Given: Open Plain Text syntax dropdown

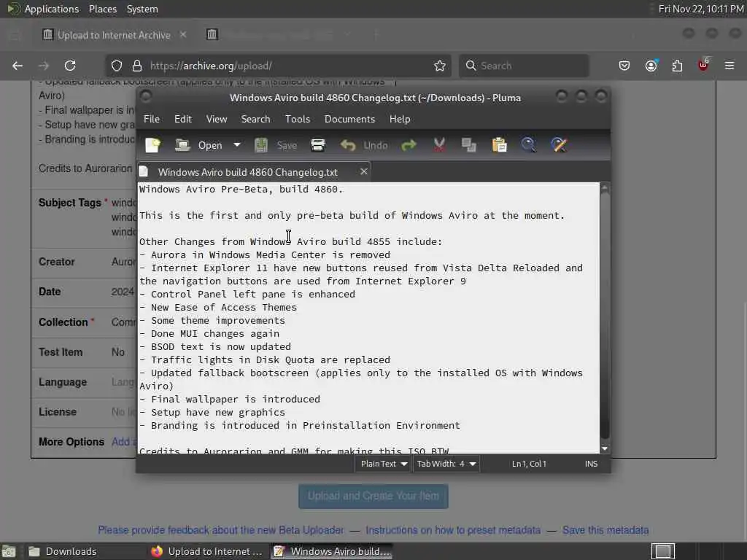Looking at the screenshot, I should click(384, 463).
